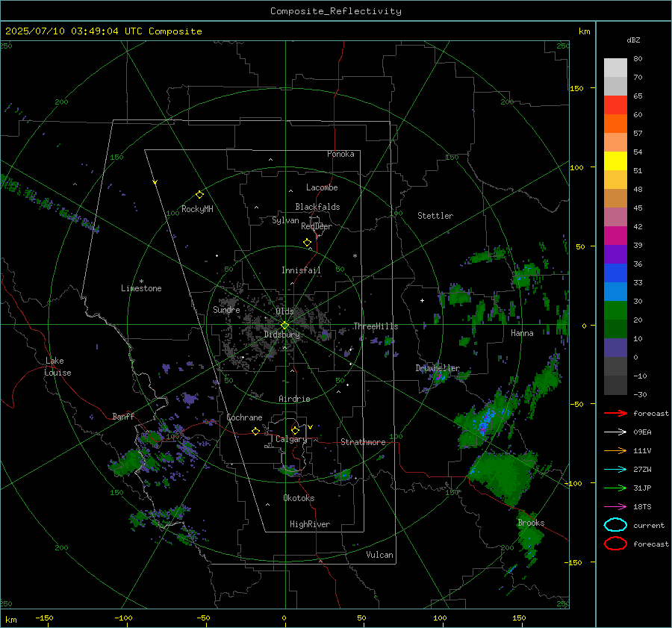Click the bright green swatch between 30 and 20

click(615, 310)
